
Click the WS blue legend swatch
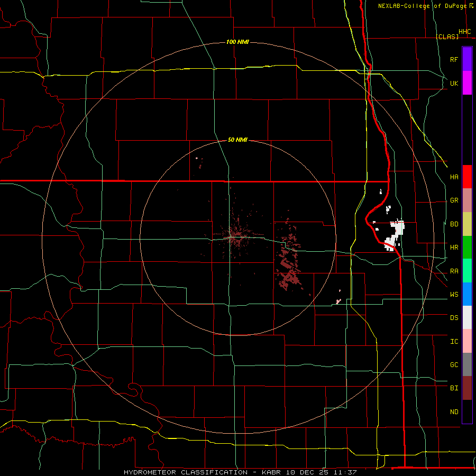pyautogui.click(x=467, y=294)
